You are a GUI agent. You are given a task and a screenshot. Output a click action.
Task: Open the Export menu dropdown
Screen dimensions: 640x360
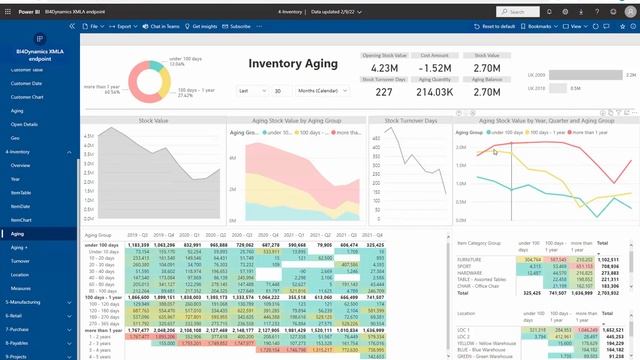(123, 26)
